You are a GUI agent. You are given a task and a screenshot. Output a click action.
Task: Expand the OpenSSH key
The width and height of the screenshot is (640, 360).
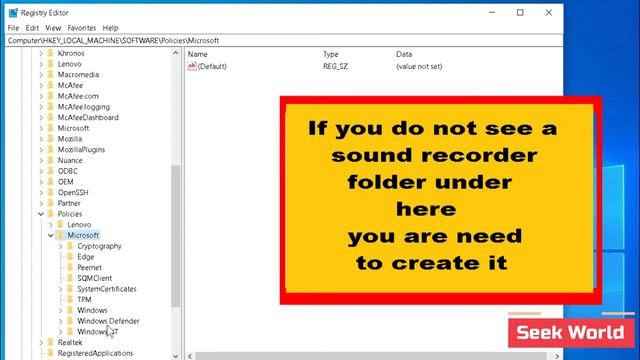[x=41, y=193]
